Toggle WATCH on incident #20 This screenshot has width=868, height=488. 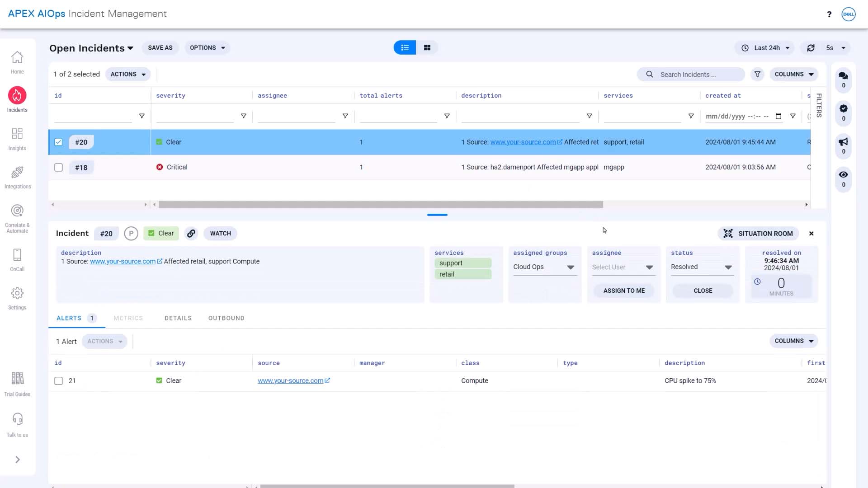(x=220, y=234)
